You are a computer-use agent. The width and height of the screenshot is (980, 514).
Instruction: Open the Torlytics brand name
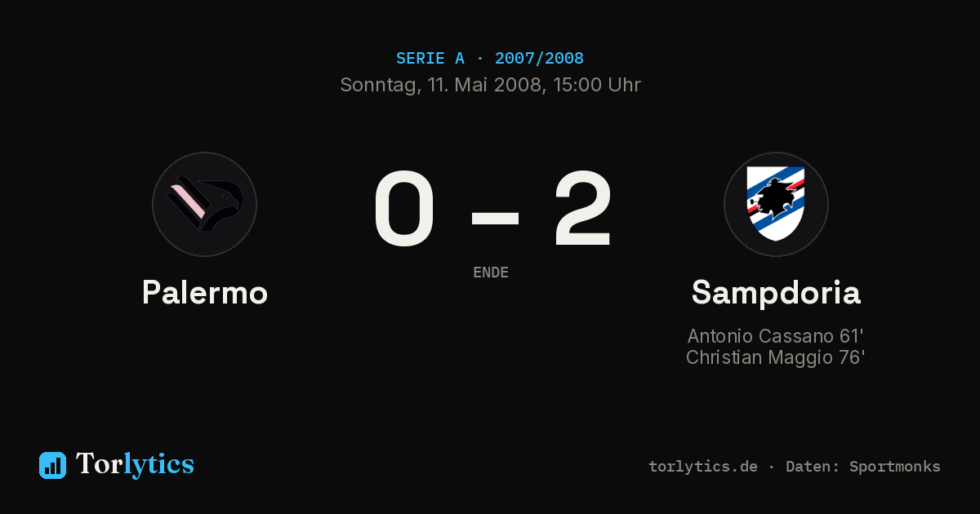135,464
